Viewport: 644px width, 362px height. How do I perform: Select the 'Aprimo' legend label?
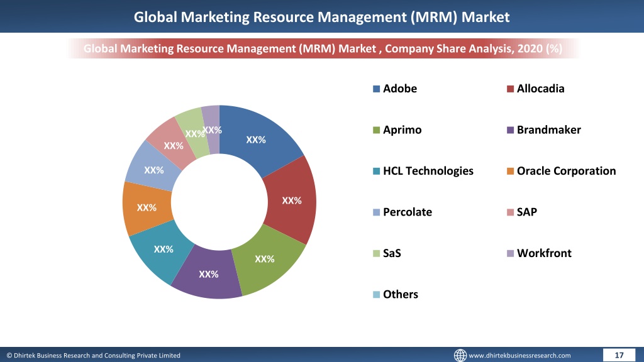402,130
